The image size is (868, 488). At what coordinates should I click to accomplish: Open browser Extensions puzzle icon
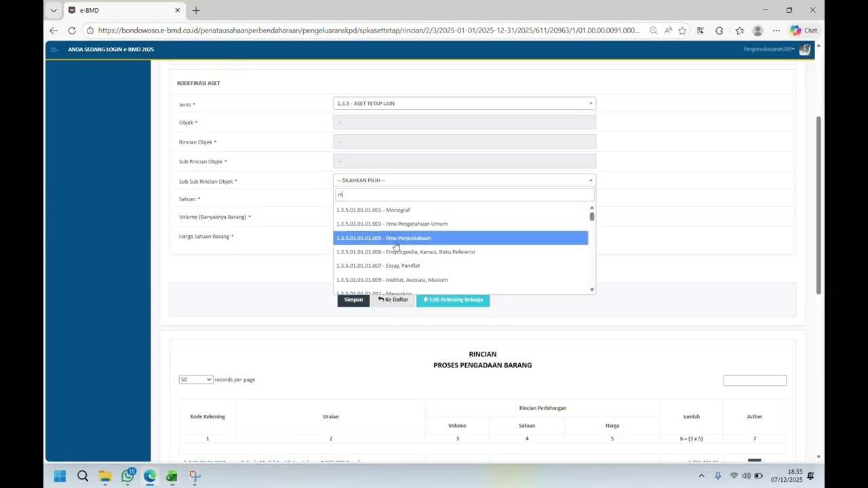pos(719,30)
